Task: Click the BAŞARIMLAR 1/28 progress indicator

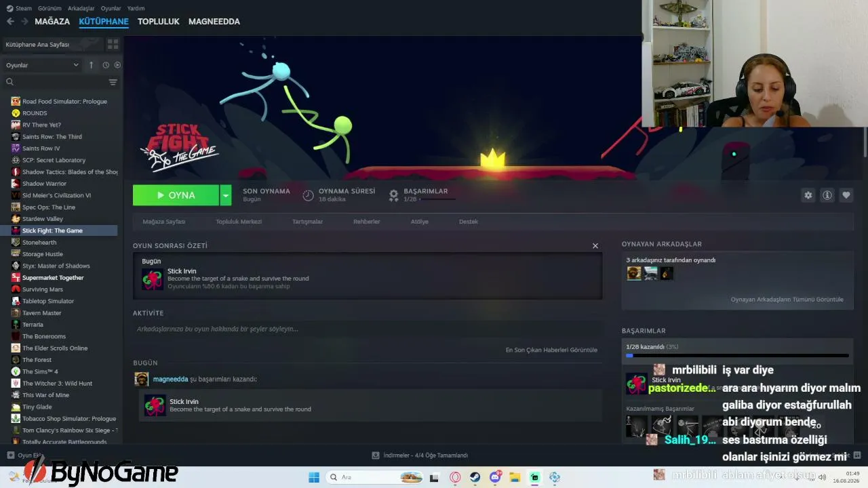Action: coord(421,195)
